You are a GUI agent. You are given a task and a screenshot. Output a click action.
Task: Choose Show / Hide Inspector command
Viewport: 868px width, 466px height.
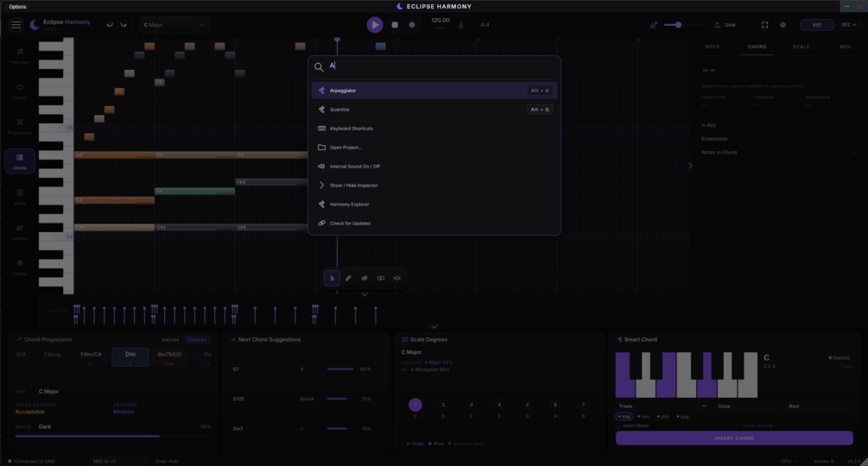tap(434, 186)
